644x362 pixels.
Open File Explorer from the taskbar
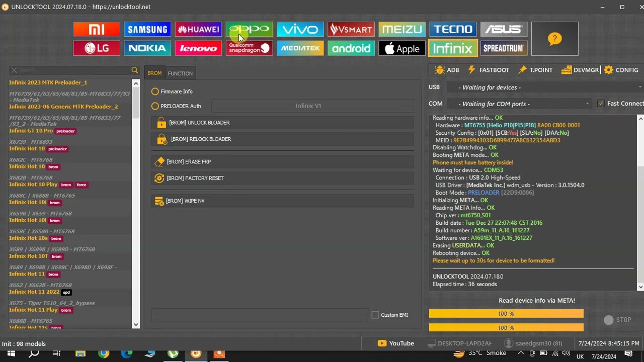80,354
